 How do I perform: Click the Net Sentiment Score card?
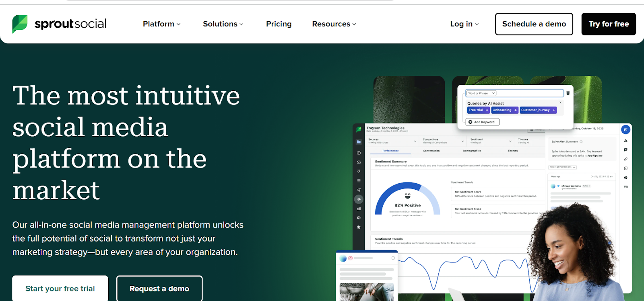click(498, 194)
